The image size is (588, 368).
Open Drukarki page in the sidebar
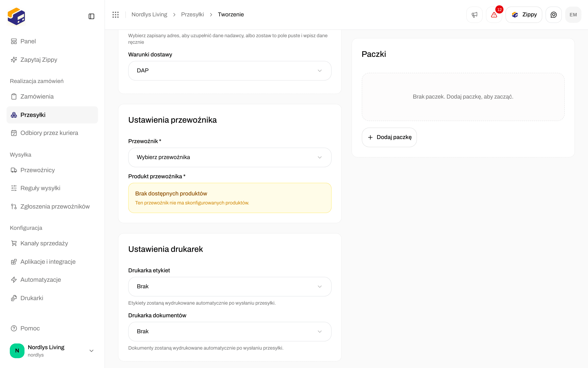click(x=52, y=298)
